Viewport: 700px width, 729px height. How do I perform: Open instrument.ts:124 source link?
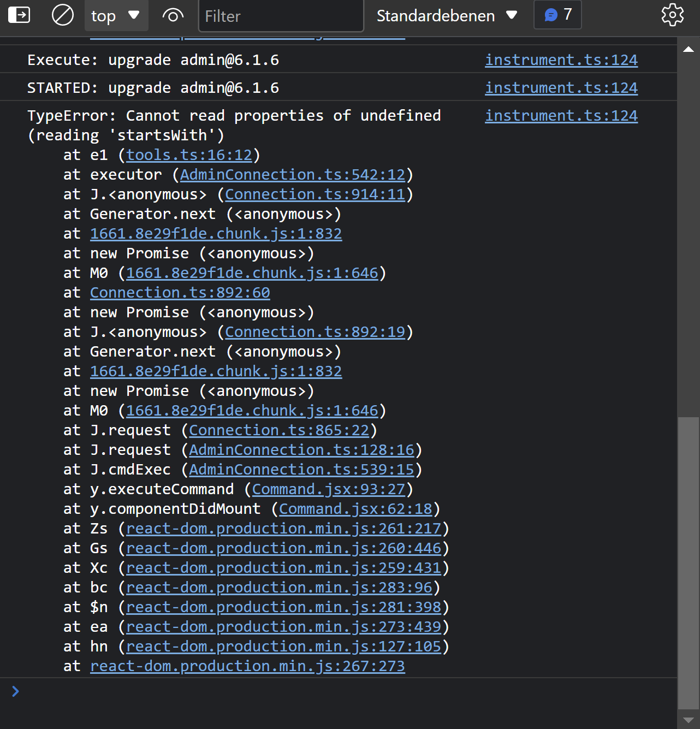tap(561, 60)
